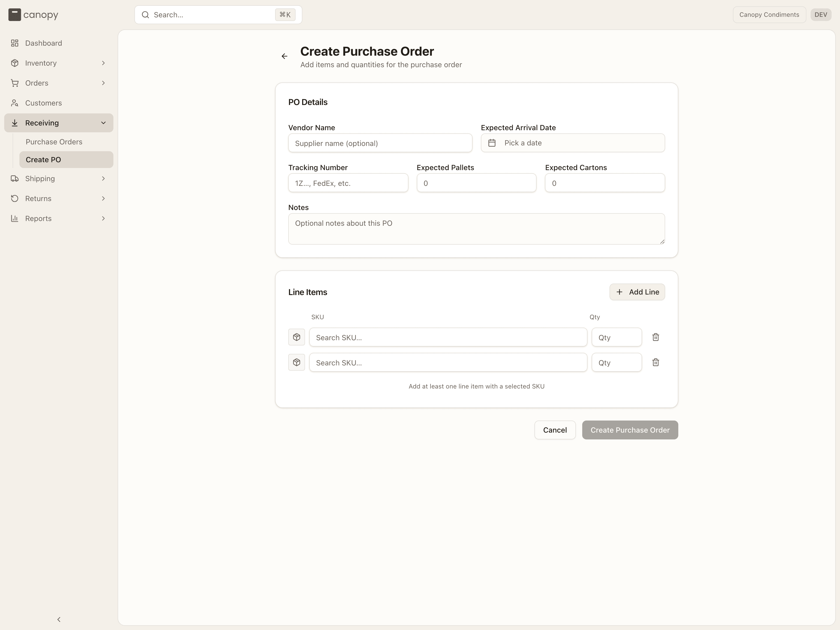Screen dimensions: 840x630
Task: Delete the second line item row
Action: point(655,362)
